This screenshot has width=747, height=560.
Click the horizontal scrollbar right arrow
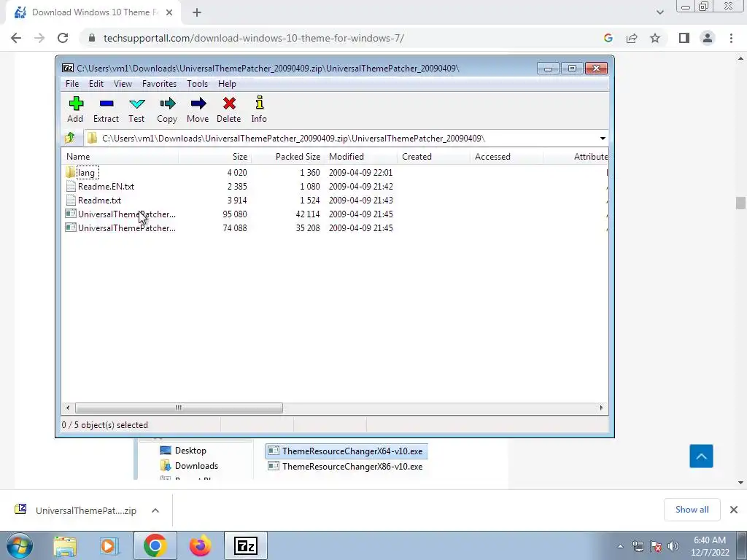pyautogui.click(x=601, y=408)
